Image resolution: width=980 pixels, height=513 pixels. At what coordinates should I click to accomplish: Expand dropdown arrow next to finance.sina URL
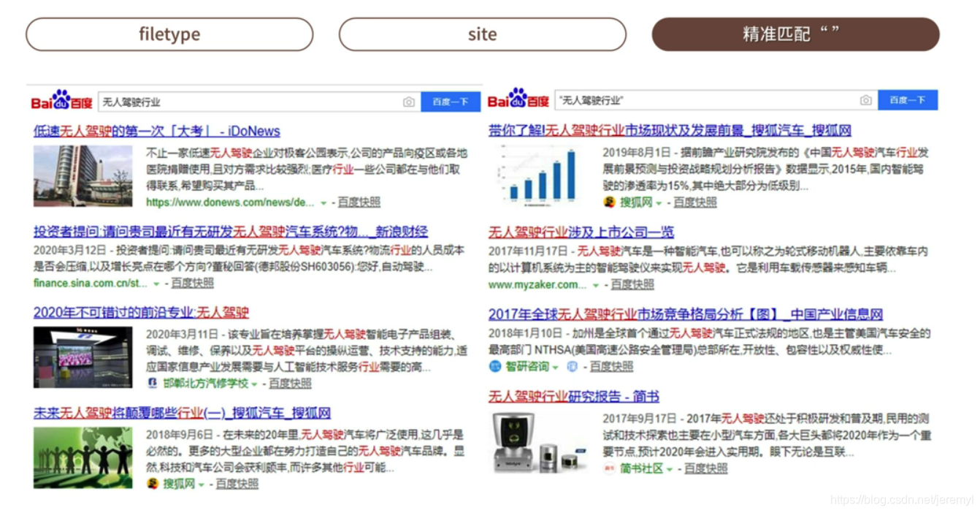(156, 284)
